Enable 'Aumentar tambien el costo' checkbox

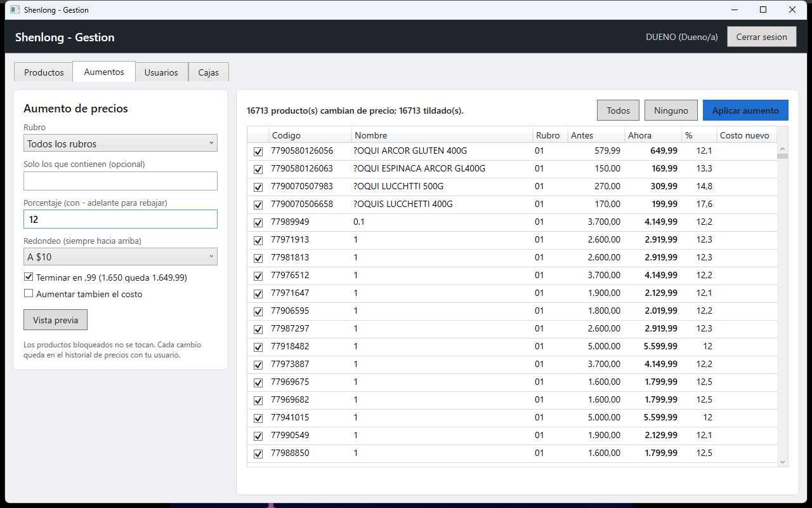pyautogui.click(x=29, y=293)
